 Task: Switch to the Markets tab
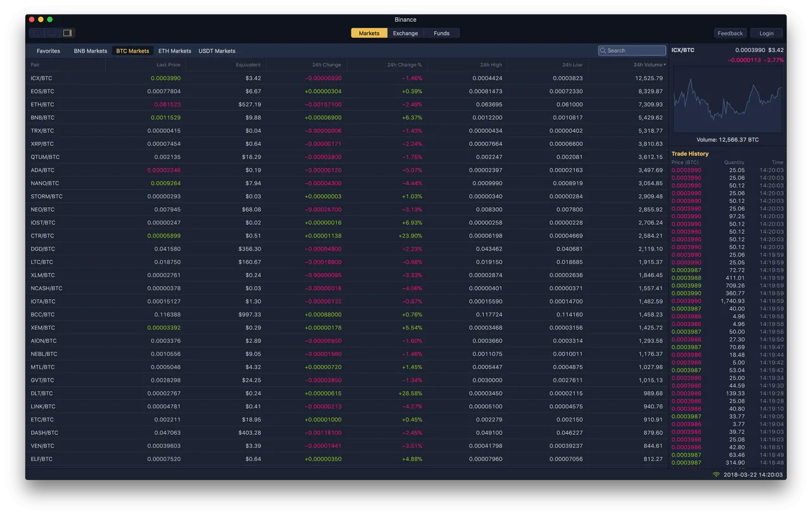point(369,33)
